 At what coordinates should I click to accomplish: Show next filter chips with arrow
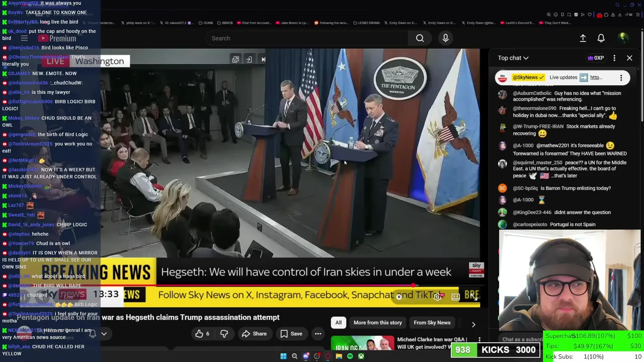pyautogui.click(x=473, y=324)
